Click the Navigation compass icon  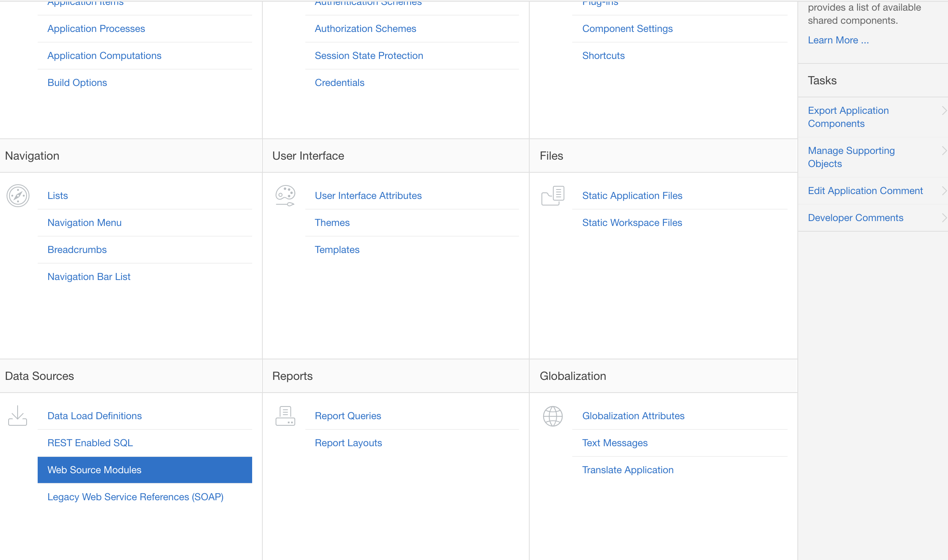(x=18, y=196)
